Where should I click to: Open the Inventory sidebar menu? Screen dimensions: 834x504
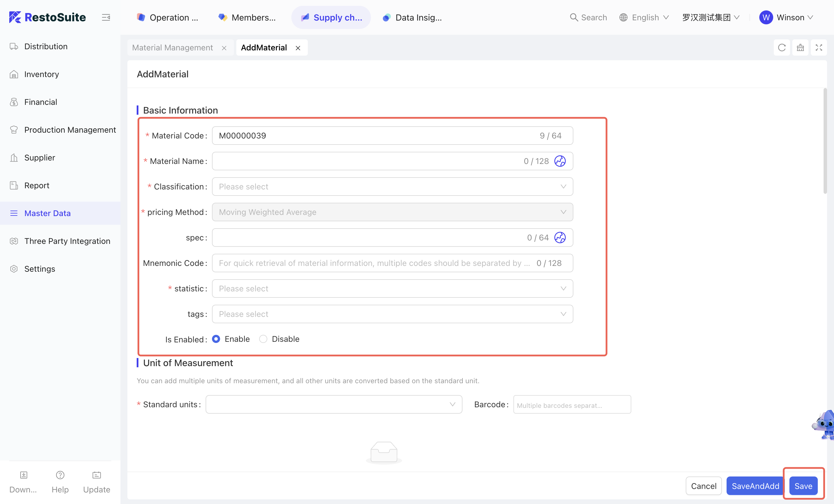coord(42,74)
